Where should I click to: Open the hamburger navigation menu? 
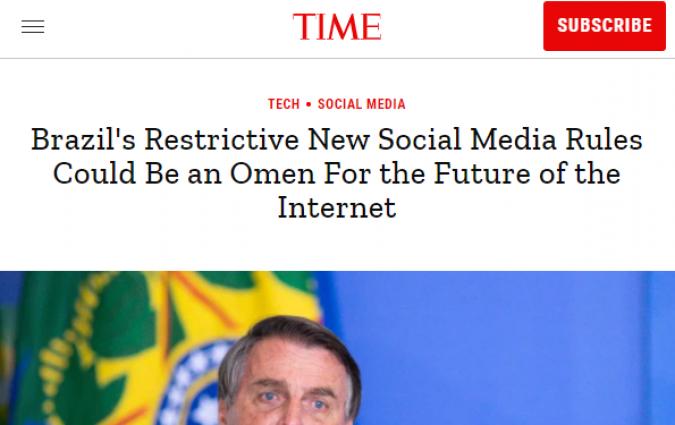point(33,27)
